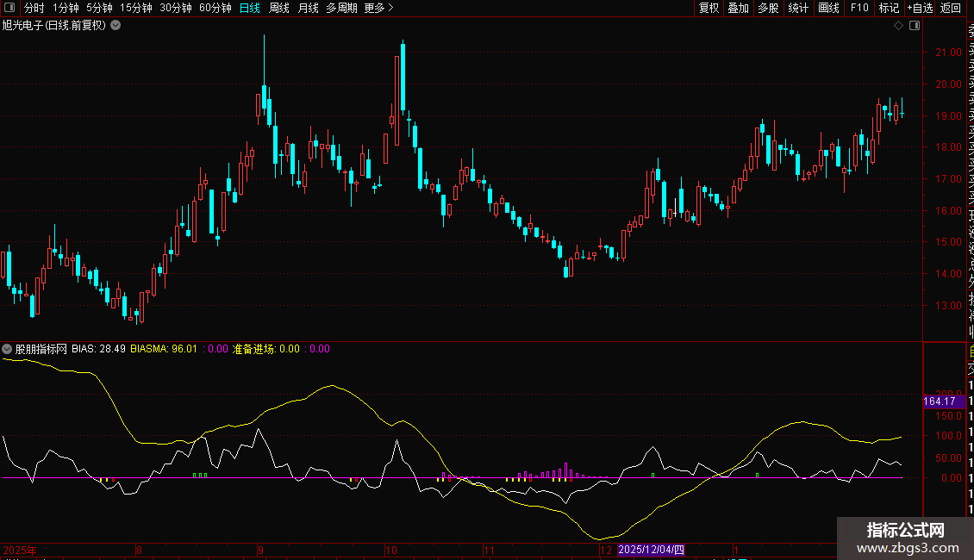Open F10 company information

pyautogui.click(x=859, y=8)
